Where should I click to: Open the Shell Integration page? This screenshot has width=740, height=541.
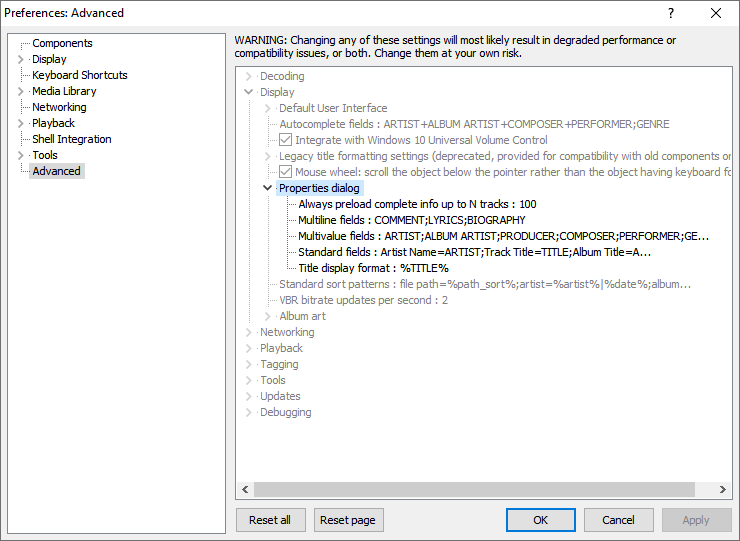72,139
